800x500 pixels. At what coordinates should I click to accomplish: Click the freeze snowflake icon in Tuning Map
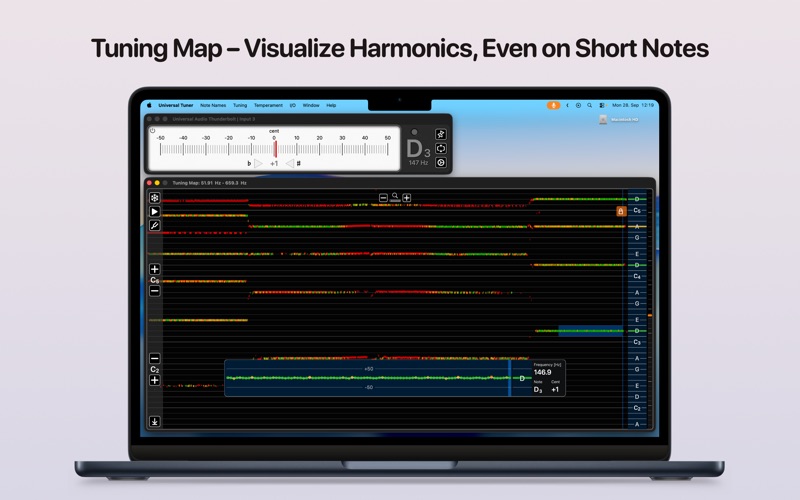[x=155, y=197]
